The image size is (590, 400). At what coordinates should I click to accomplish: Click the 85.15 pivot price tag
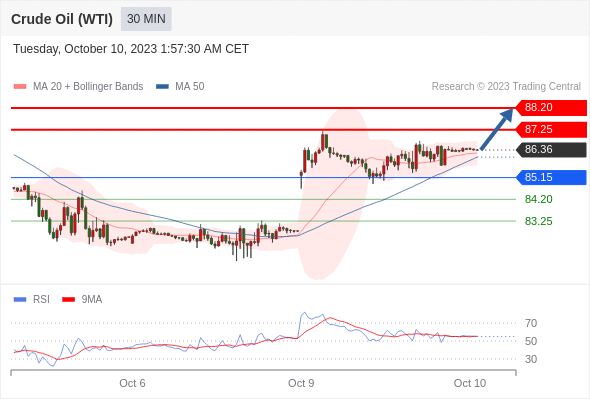pyautogui.click(x=551, y=177)
